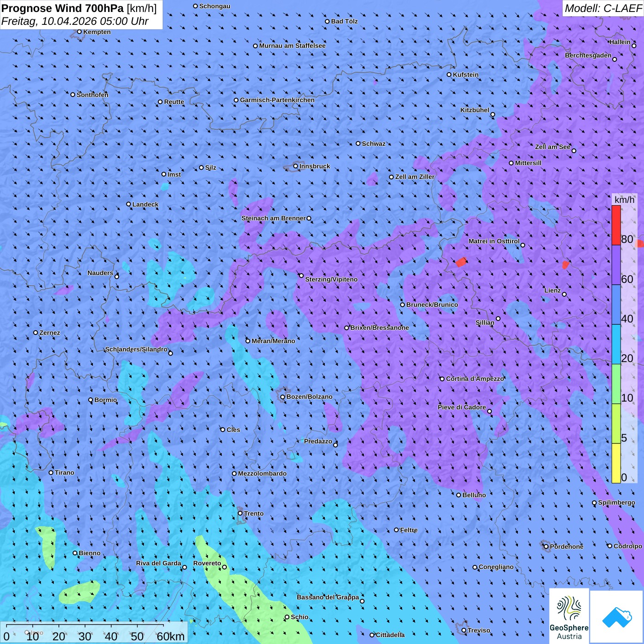
Task: Click the Kufstein city label
Action: tap(466, 75)
